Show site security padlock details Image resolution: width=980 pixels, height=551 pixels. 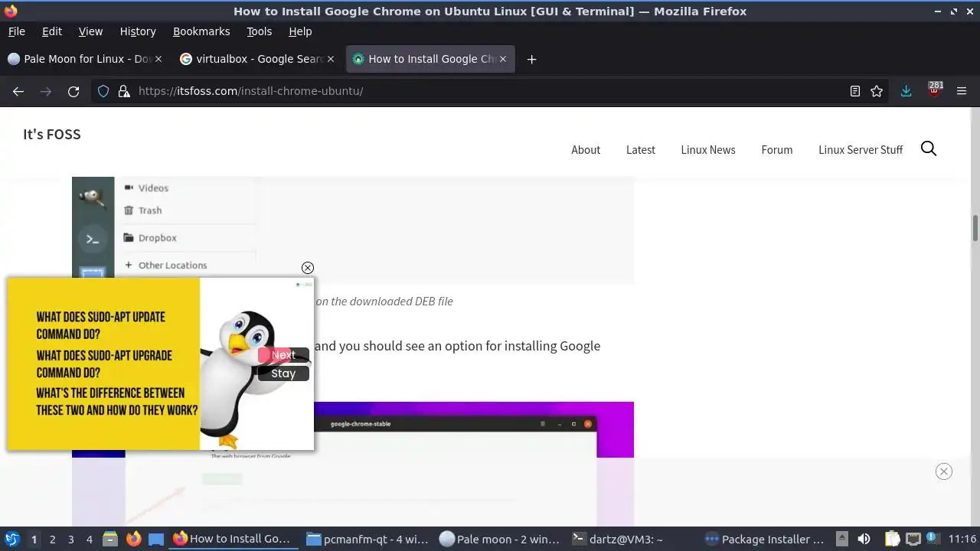(x=123, y=91)
